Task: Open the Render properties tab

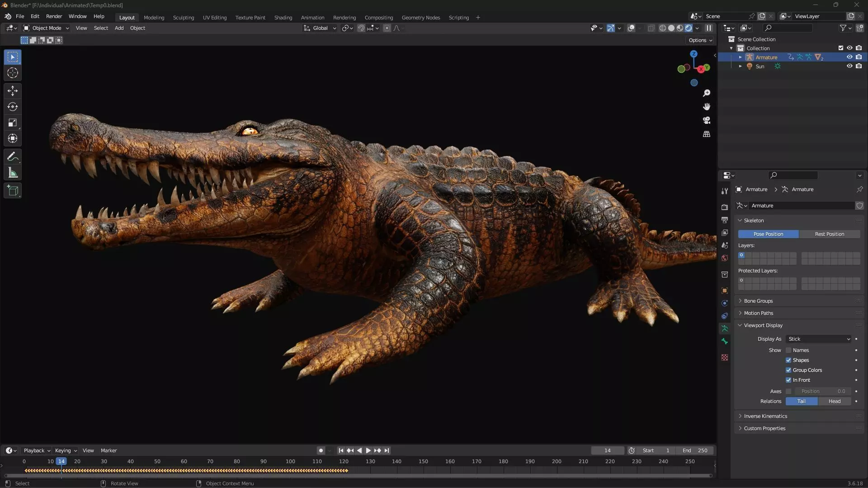Action: [x=725, y=207]
